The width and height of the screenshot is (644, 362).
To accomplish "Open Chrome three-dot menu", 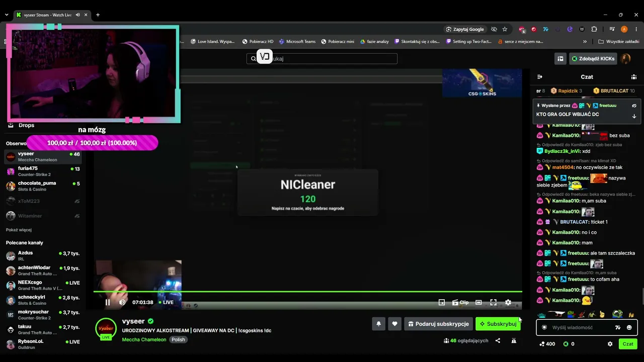I will tap(636, 29).
